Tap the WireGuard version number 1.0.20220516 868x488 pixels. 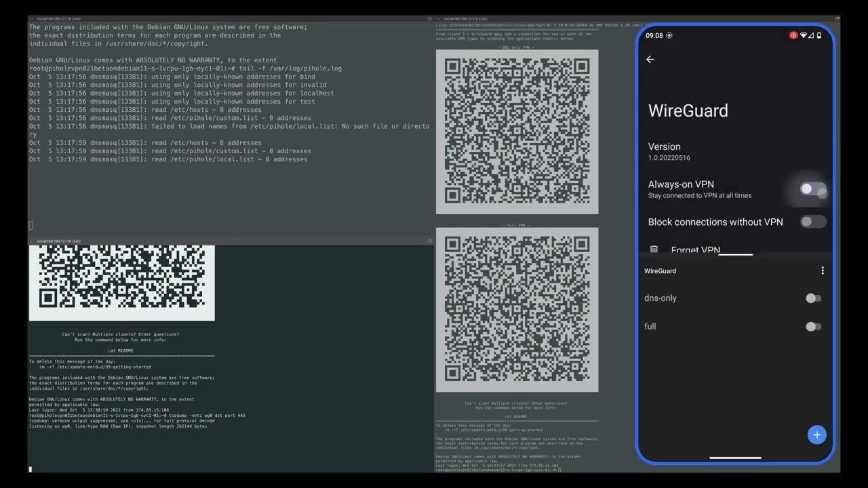(669, 158)
